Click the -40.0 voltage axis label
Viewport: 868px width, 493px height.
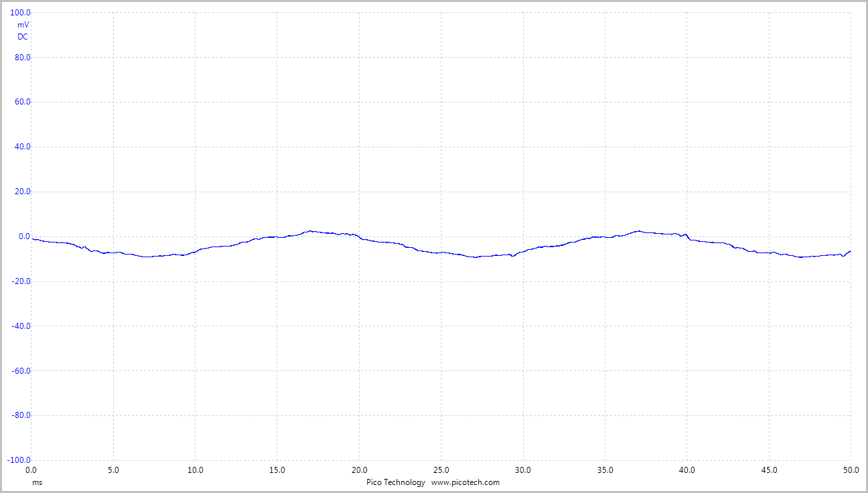click(21, 326)
